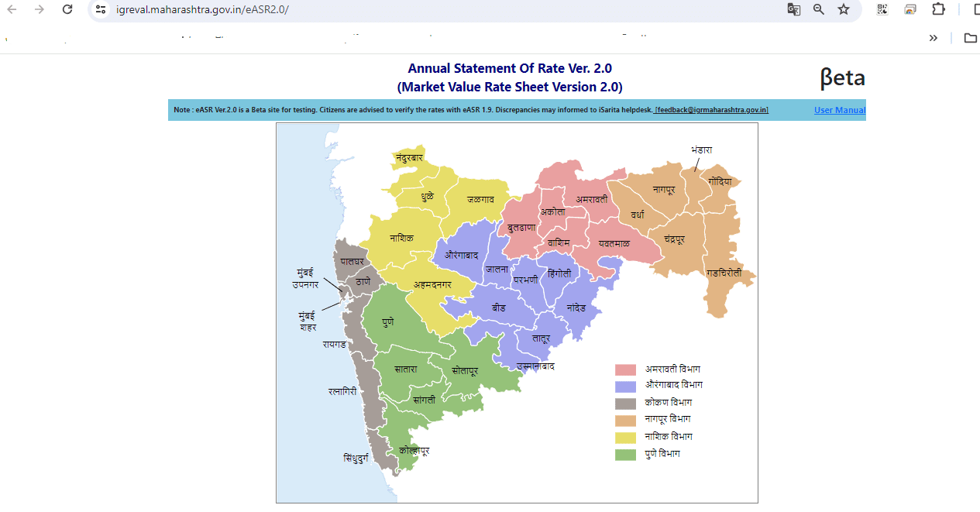
Task: Click the zoom magnifier icon in address bar
Action: [819, 9]
